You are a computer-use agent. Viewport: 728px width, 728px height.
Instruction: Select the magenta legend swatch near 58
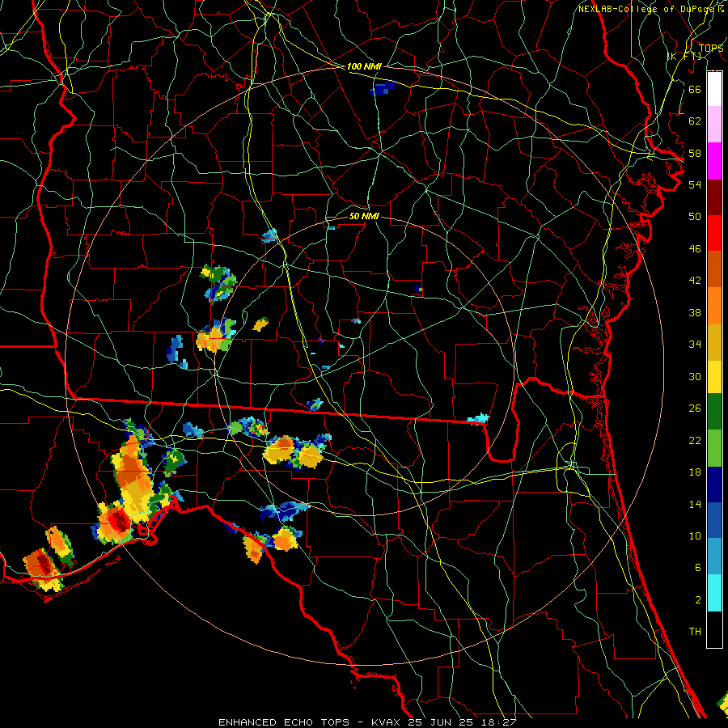click(714, 161)
